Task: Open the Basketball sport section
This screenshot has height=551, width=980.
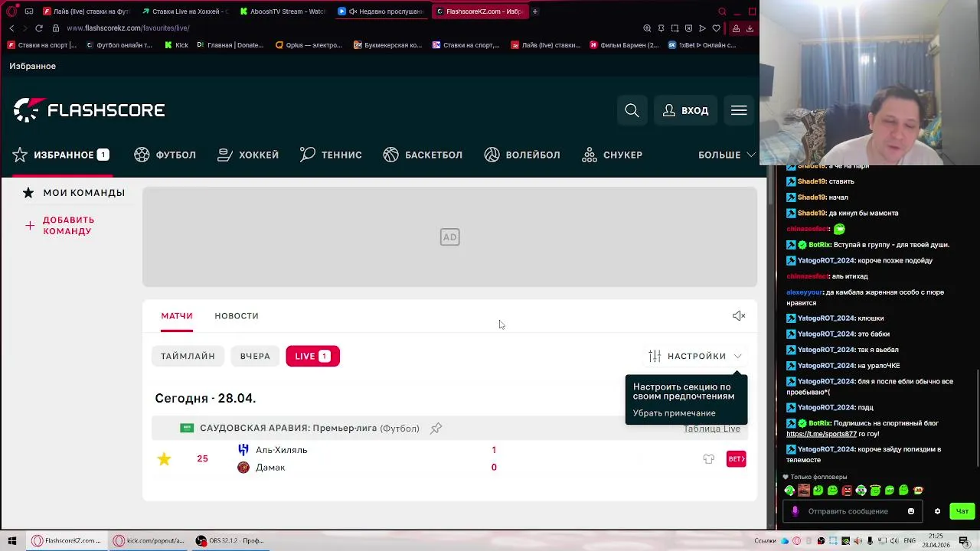Action: click(423, 155)
